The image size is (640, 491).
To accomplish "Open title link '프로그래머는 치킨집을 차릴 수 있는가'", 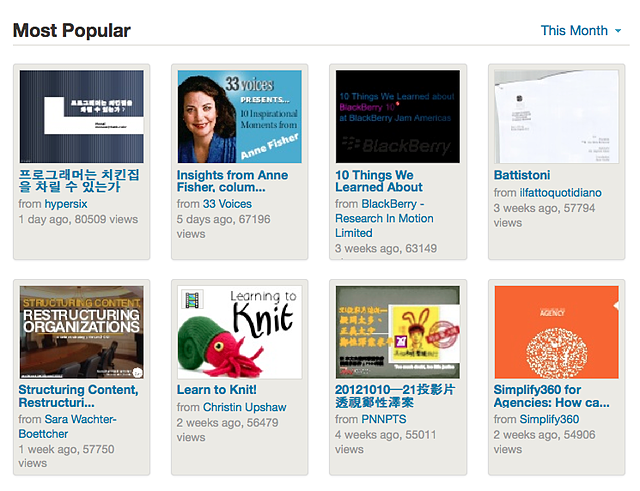I will click(x=79, y=181).
